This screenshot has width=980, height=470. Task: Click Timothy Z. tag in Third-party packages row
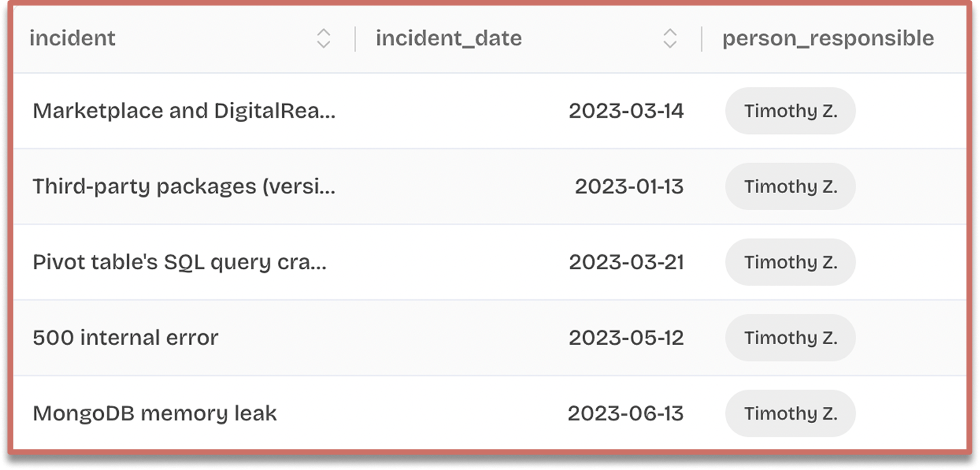pyautogui.click(x=790, y=186)
